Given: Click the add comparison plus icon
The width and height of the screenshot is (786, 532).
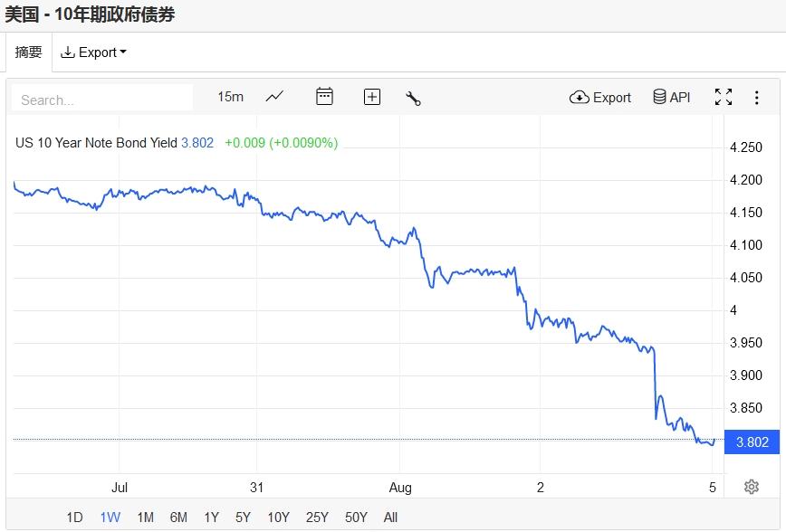Looking at the screenshot, I should click(371, 97).
